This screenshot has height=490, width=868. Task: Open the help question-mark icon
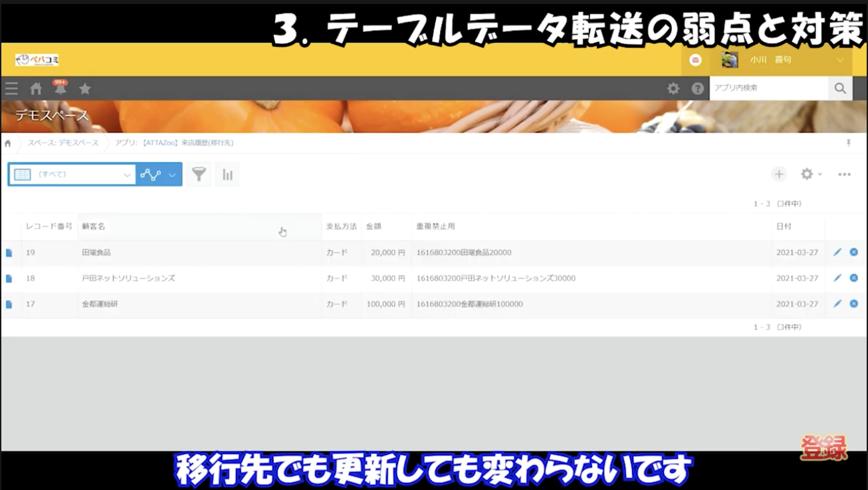(x=697, y=88)
